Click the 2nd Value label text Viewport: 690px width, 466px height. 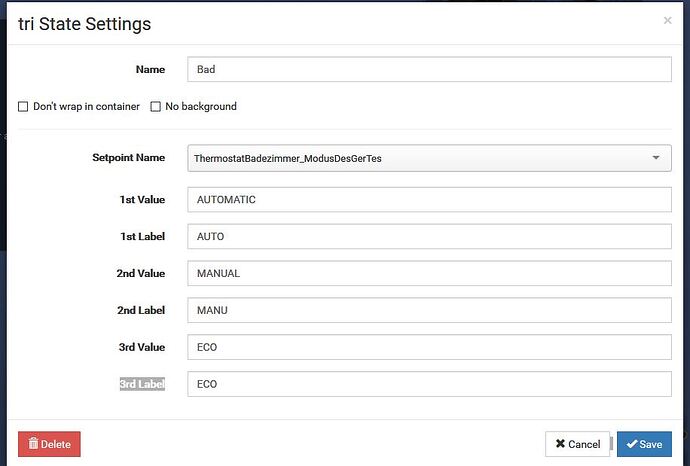[x=141, y=273]
